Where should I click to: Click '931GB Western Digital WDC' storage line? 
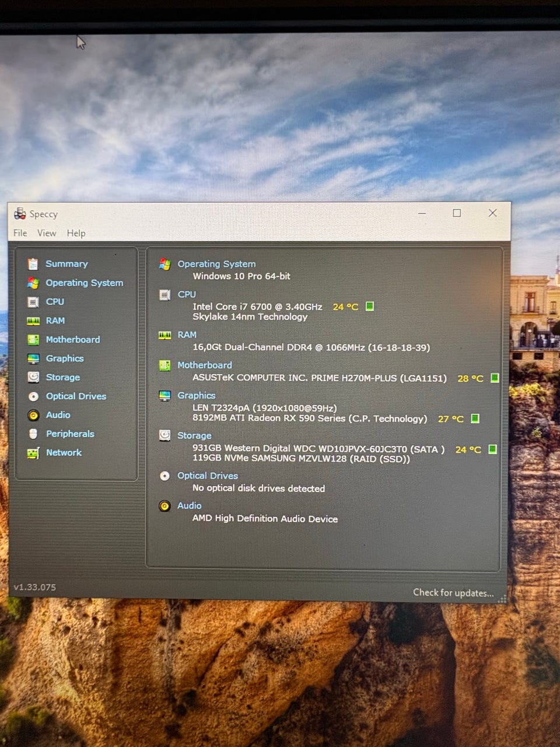(318, 449)
